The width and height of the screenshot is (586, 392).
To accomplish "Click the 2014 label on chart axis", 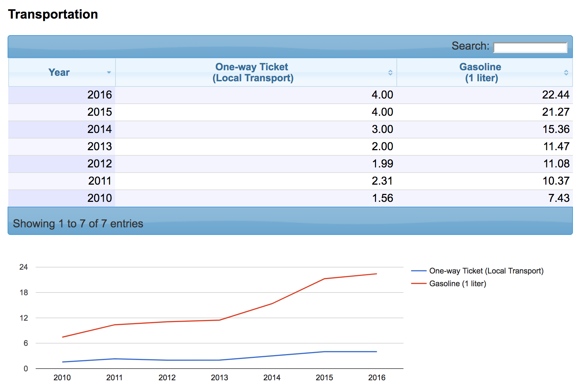I will [x=272, y=378].
